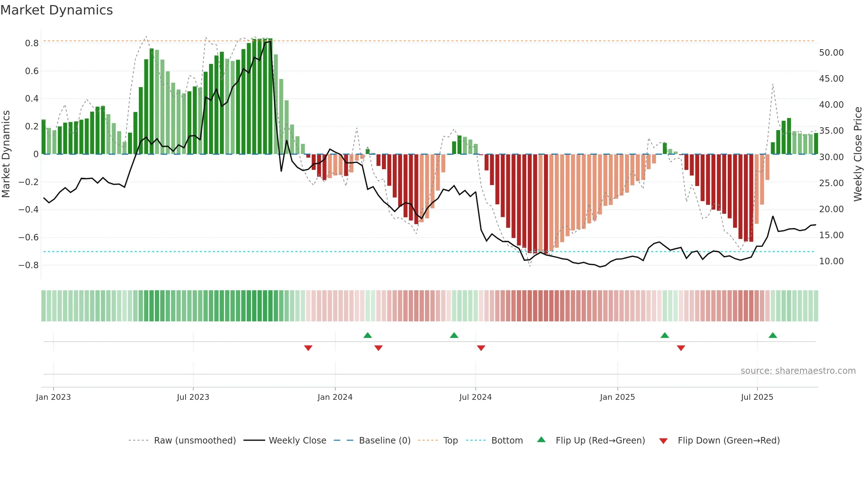
Task: Click the red flip-down marker in spring 2025
Action: 681,348
